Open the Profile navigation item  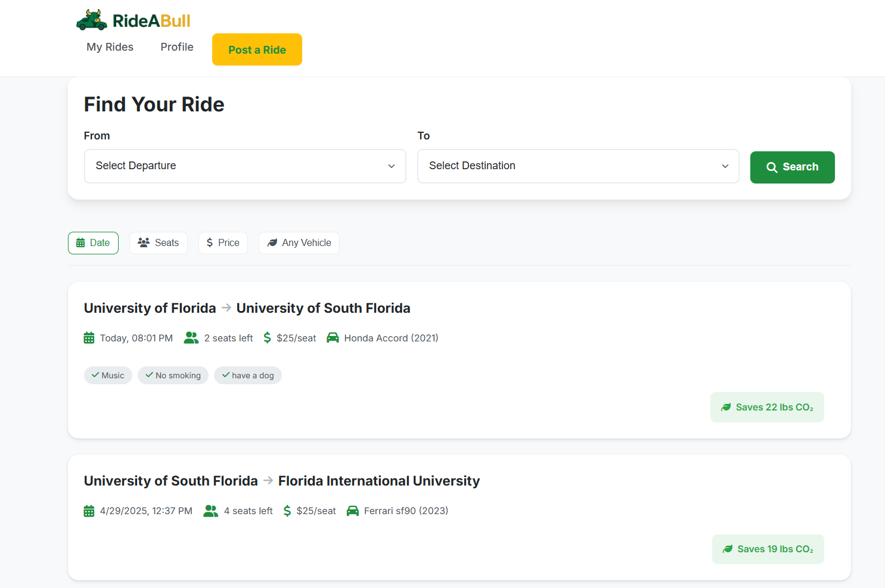tap(177, 47)
